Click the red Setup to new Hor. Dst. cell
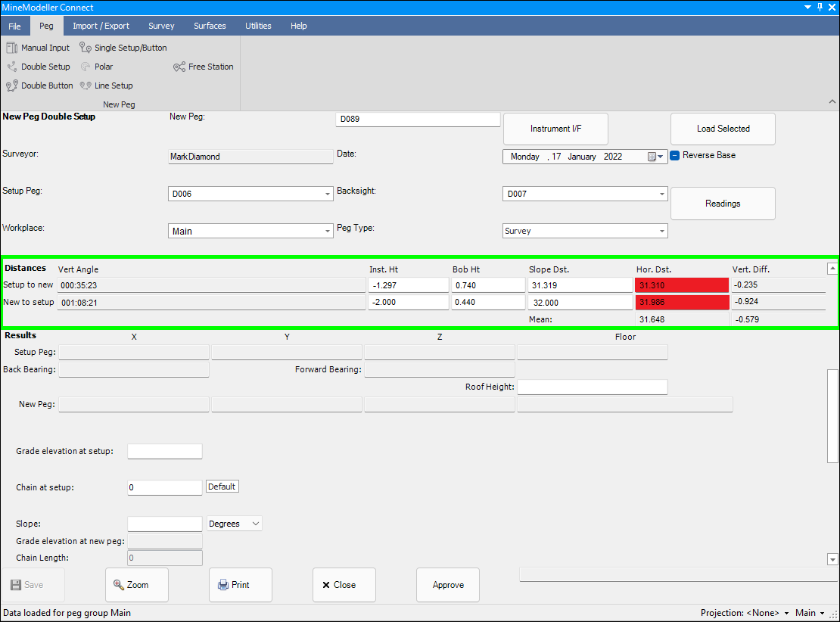Viewport: 840px width, 622px height. point(682,285)
